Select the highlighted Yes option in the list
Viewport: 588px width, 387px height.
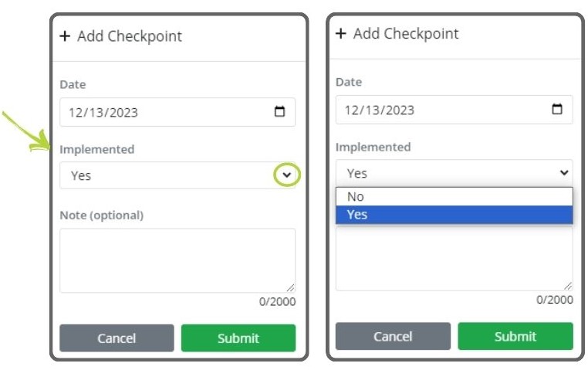click(454, 215)
